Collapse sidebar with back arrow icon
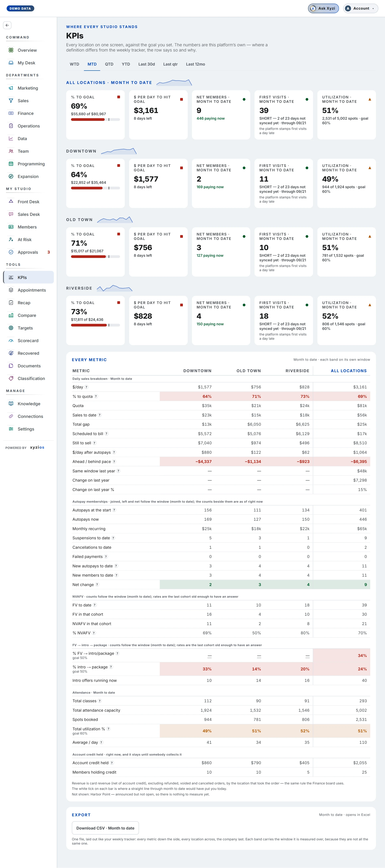The image size is (385, 868). click(7, 25)
